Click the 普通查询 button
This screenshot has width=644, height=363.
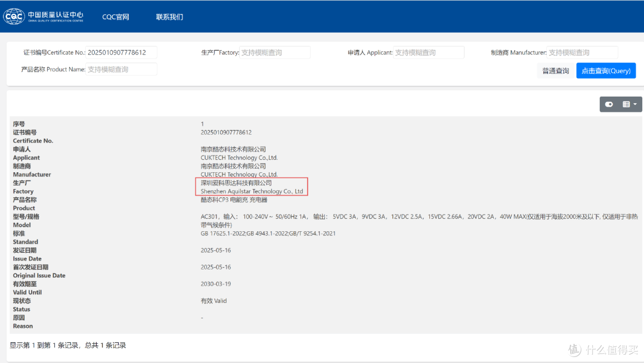pyautogui.click(x=555, y=70)
